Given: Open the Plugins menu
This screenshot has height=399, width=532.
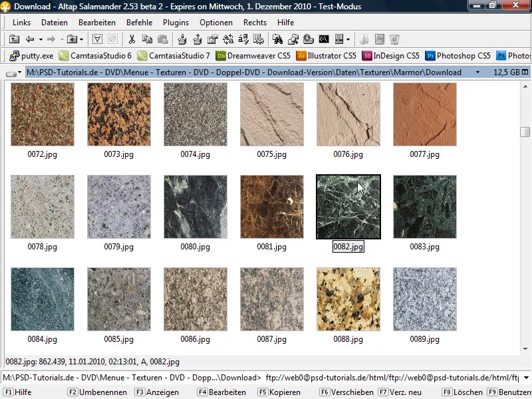Looking at the screenshot, I should coord(176,23).
